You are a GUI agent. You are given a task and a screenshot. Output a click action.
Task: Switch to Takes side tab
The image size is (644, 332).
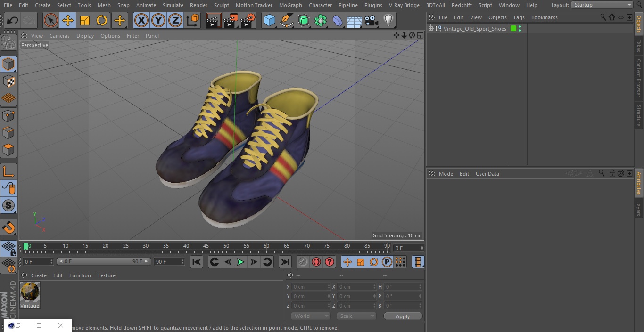[639, 46]
